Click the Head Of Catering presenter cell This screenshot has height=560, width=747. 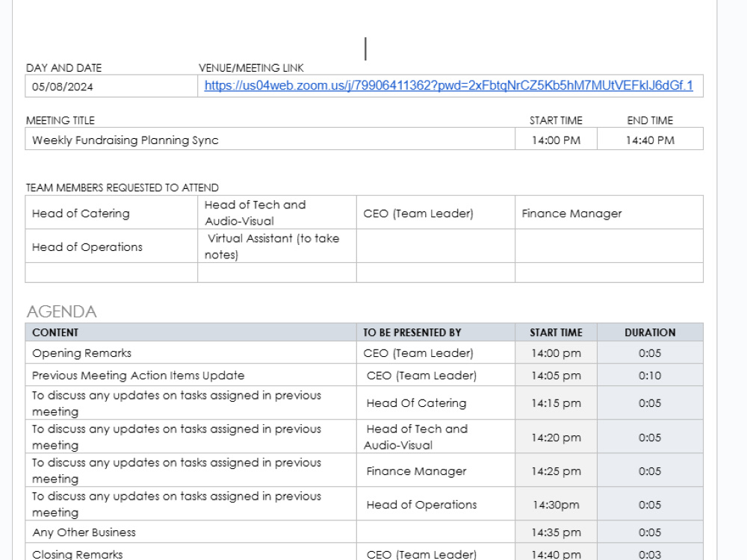pyautogui.click(x=436, y=403)
